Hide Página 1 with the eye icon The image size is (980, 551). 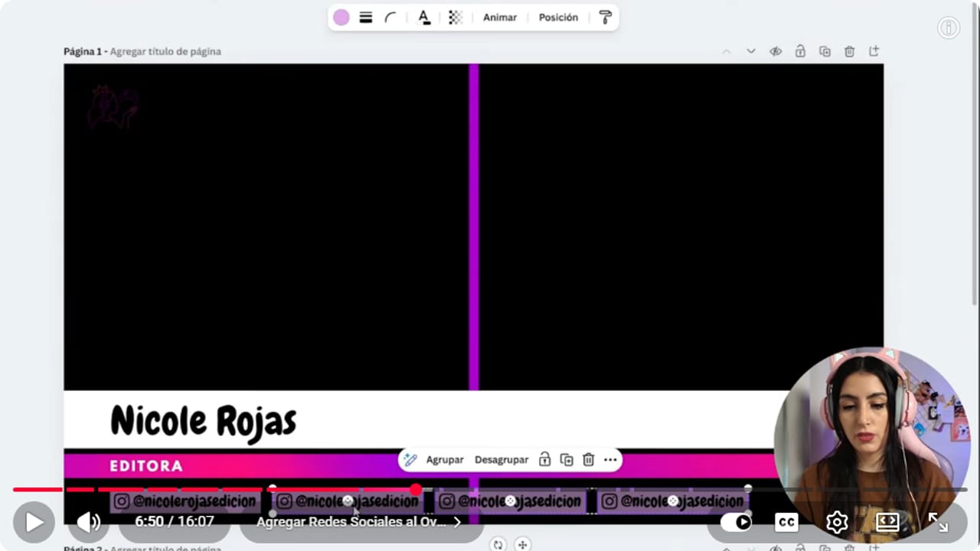776,51
